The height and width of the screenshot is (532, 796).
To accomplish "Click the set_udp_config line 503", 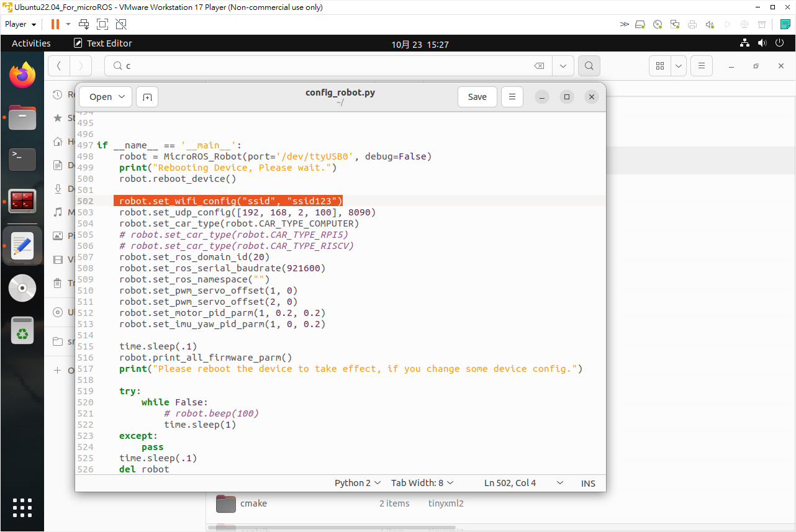I will pos(247,212).
